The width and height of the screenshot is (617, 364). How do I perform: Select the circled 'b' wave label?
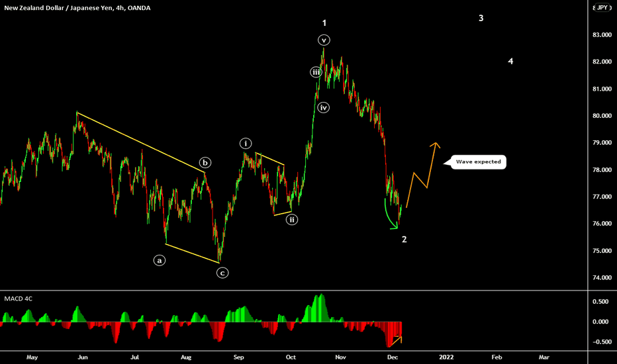pyautogui.click(x=205, y=163)
